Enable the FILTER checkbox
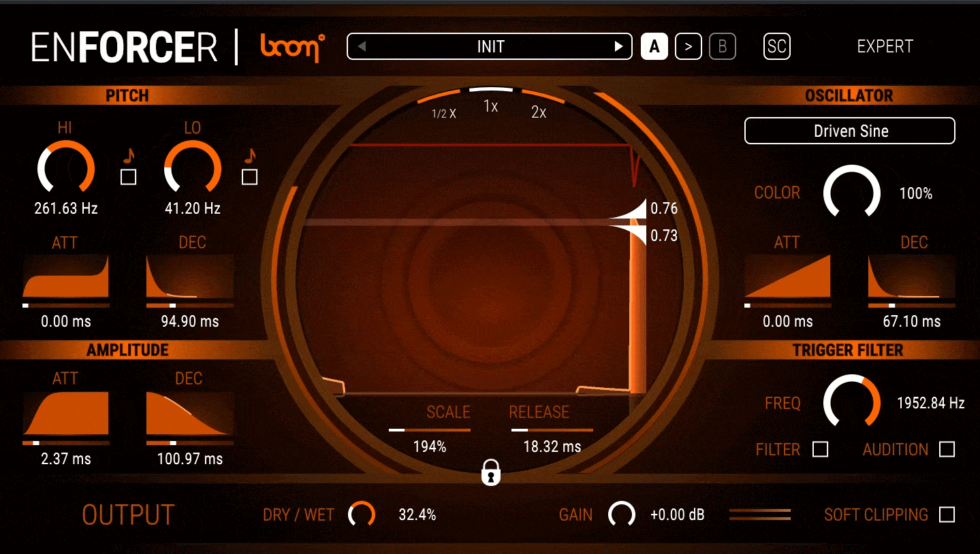This screenshot has height=554, width=980. click(821, 449)
